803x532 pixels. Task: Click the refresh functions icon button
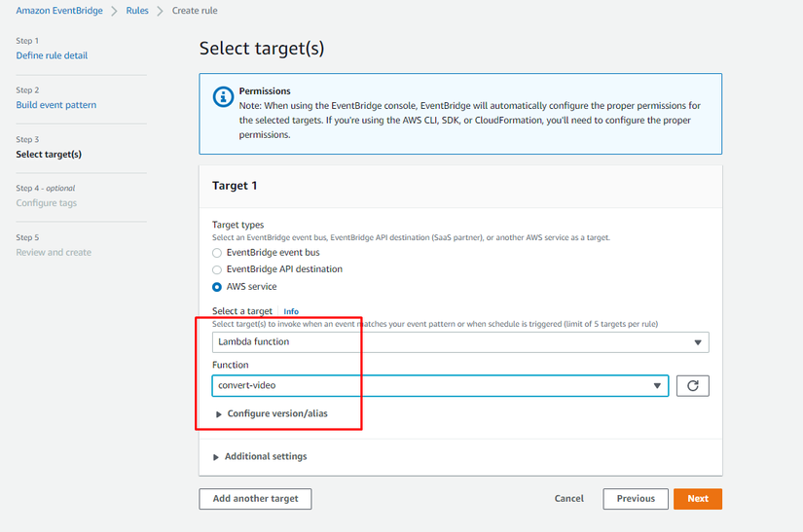pyautogui.click(x=692, y=386)
